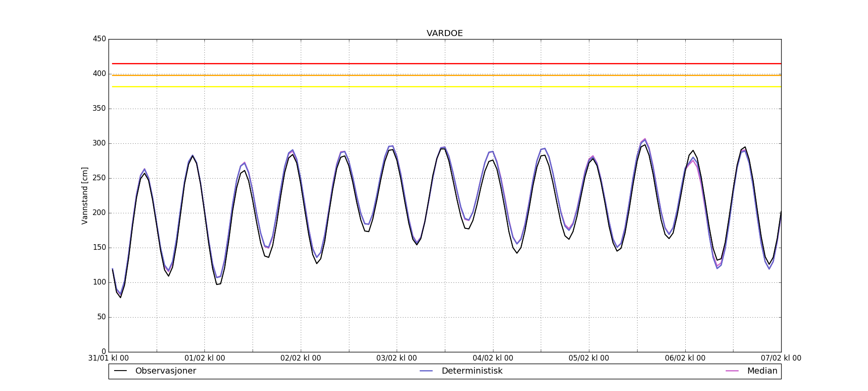This screenshot has height=391, width=868.
Task: Click the Vannstand [cm] y-axis label
Action: 85,195
